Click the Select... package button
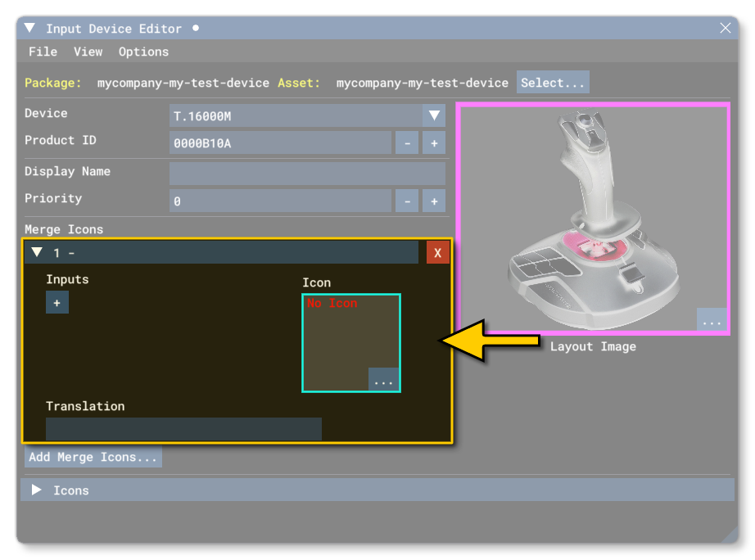Viewport: 755px width, 560px height. [553, 83]
